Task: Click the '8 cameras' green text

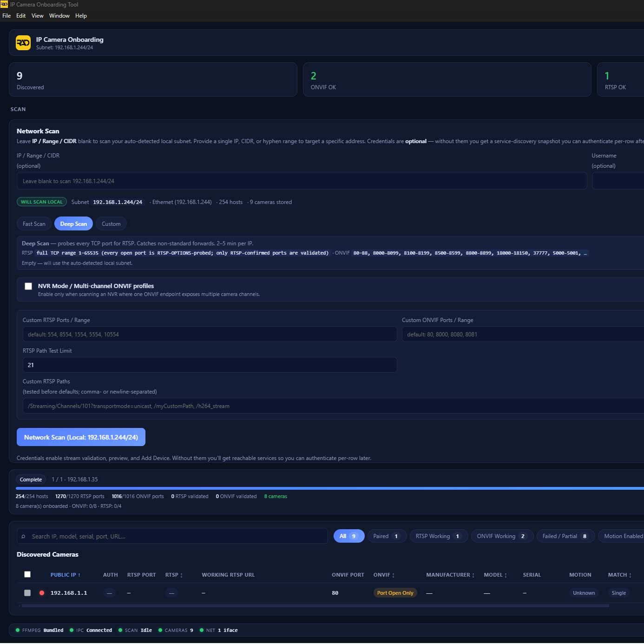Action: [x=276, y=496]
